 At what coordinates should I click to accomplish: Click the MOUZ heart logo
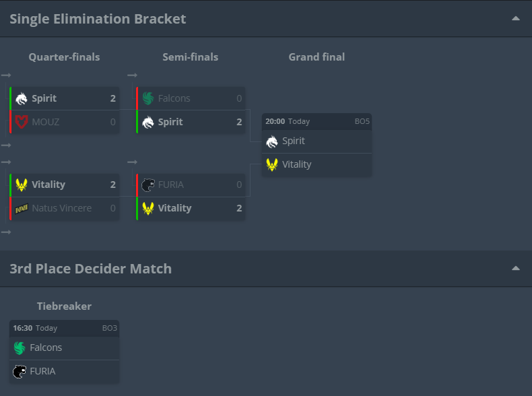tap(22, 122)
